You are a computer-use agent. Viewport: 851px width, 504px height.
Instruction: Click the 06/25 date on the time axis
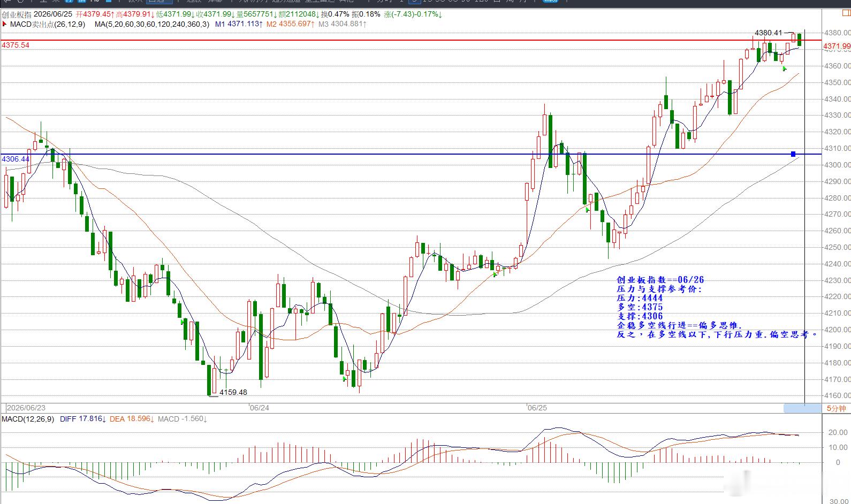click(x=537, y=408)
